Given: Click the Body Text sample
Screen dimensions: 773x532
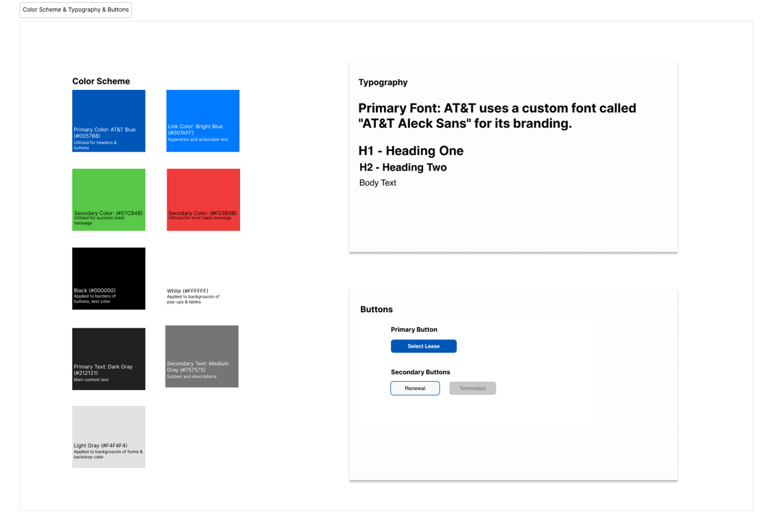Looking at the screenshot, I should pyautogui.click(x=378, y=183).
